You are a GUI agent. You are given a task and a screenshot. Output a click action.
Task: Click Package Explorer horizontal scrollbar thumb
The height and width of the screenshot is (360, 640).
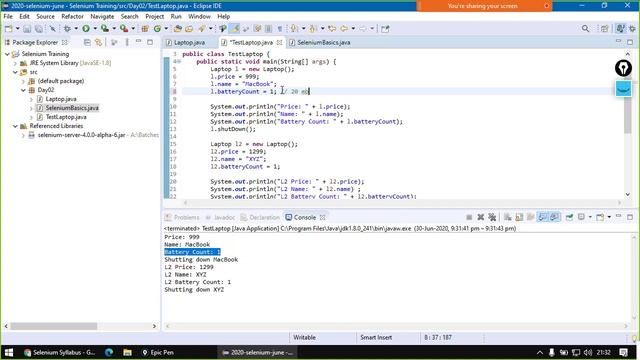tap(53, 326)
